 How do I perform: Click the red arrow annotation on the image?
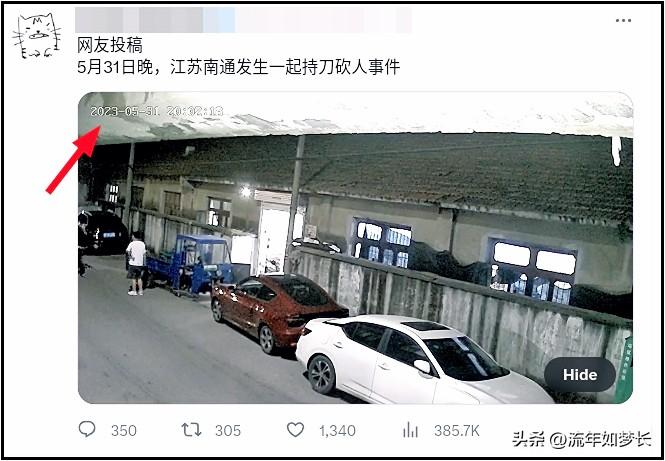pyautogui.click(x=73, y=159)
